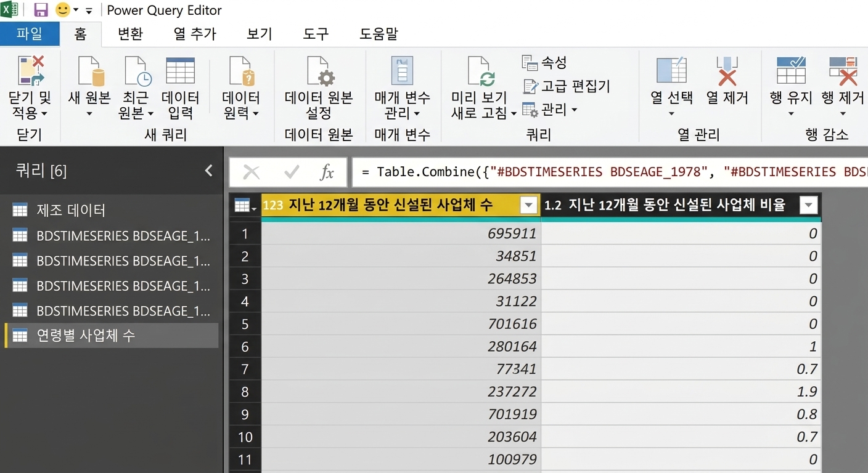Click cell with value 100979
This screenshot has height=473, width=868.
[x=401, y=459]
